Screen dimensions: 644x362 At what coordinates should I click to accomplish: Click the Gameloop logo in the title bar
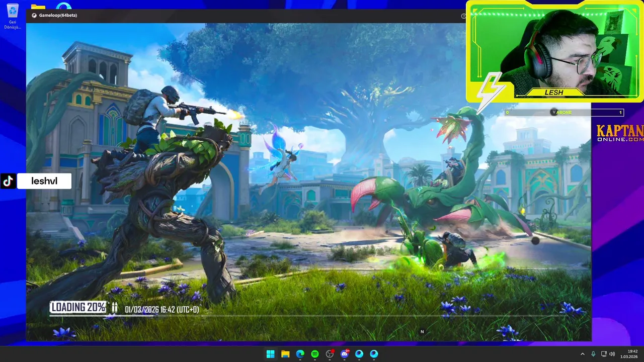point(34,16)
